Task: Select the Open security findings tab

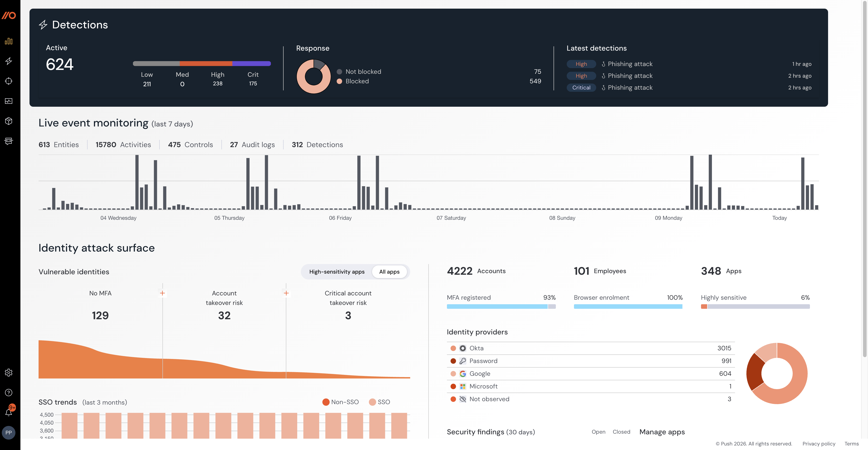Action: point(598,432)
